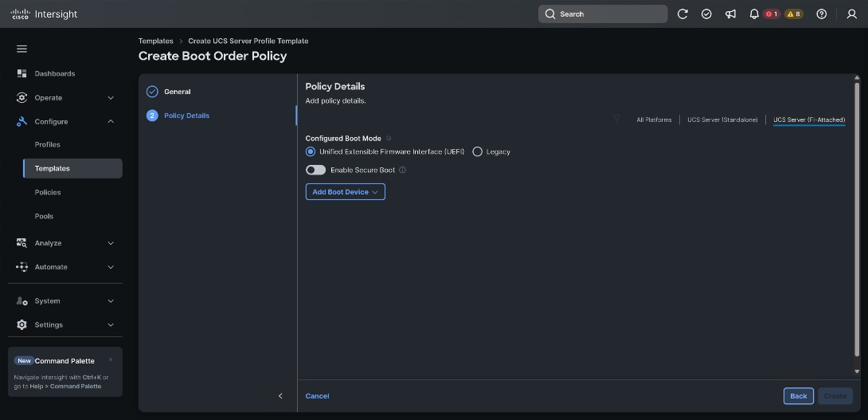Open the Help question mark icon
The height and width of the screenshot is (420, 868).
click(822, 14)
